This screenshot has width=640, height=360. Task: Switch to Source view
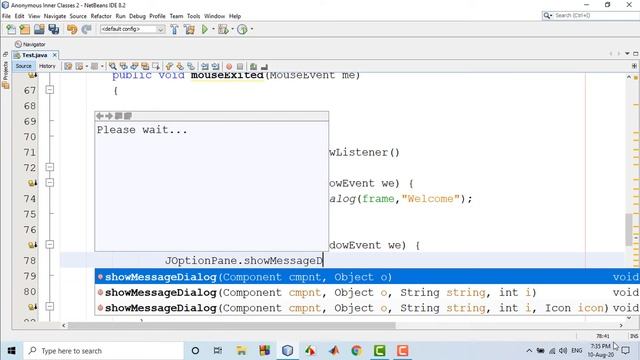[x=24, y=66]
